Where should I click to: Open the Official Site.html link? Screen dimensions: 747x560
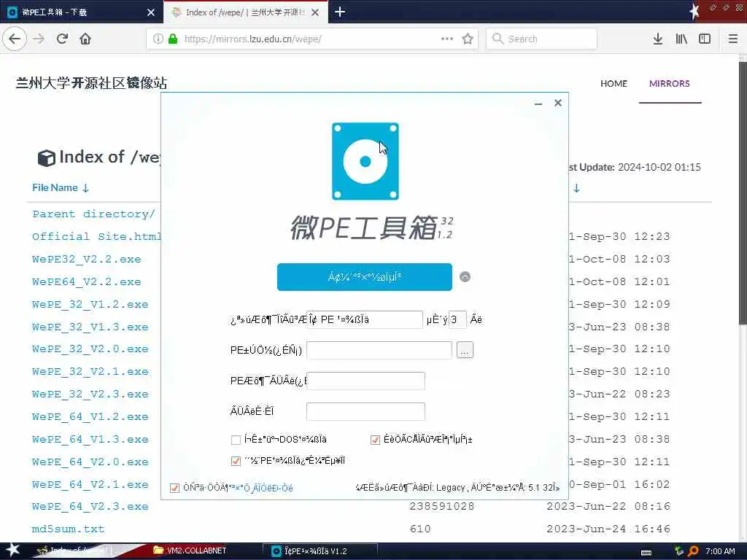click(97, 236)
